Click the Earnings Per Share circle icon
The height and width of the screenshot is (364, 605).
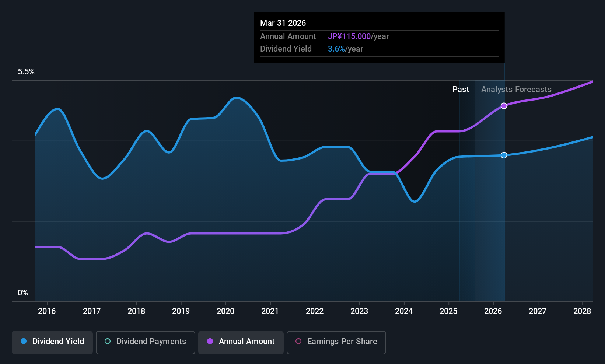click(x=298, y=341)
